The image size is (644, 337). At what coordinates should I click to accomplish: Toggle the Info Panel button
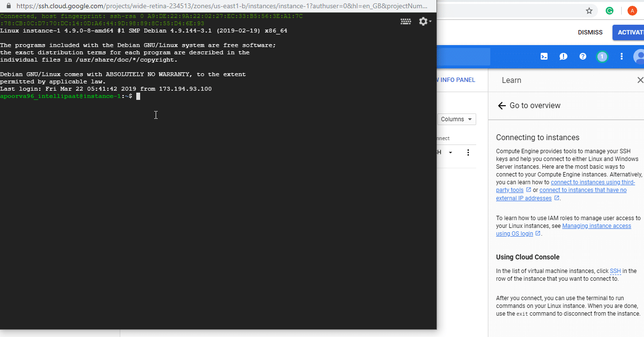click(x=456, y=80)
